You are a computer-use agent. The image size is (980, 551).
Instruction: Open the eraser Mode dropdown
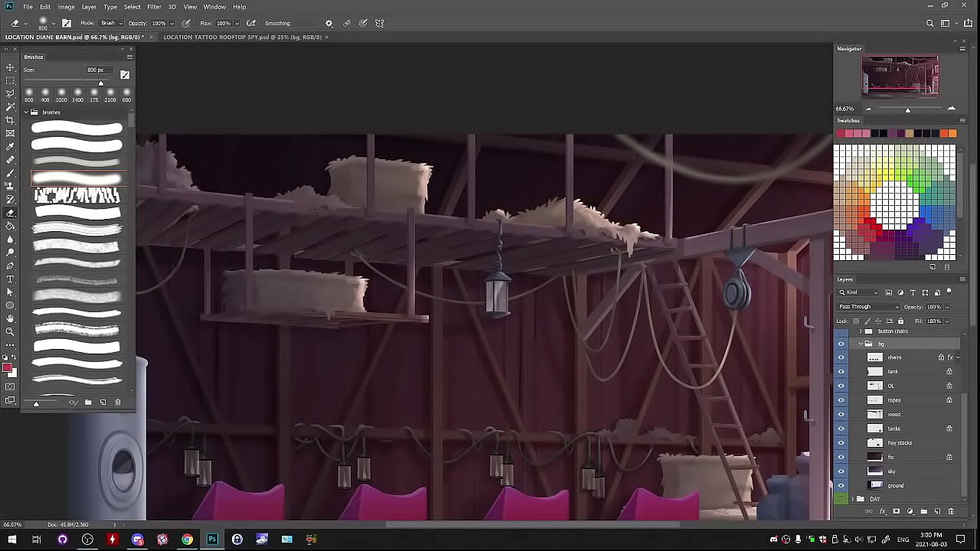point(111,23)
